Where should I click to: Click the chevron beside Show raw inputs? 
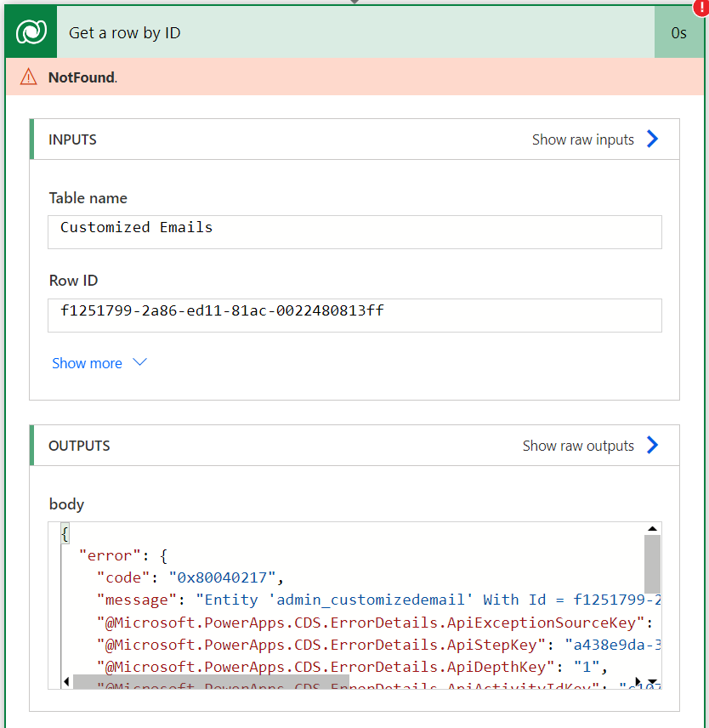[x=654, y=139]
